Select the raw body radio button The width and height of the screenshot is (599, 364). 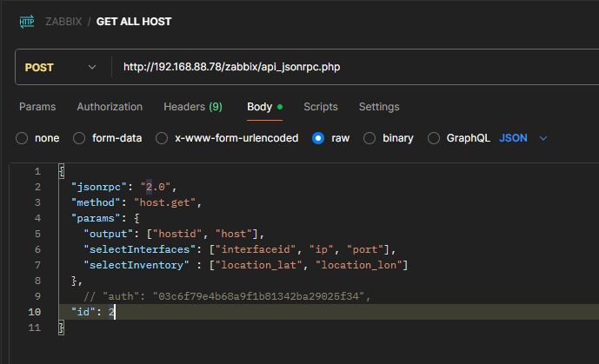[318, 138]
